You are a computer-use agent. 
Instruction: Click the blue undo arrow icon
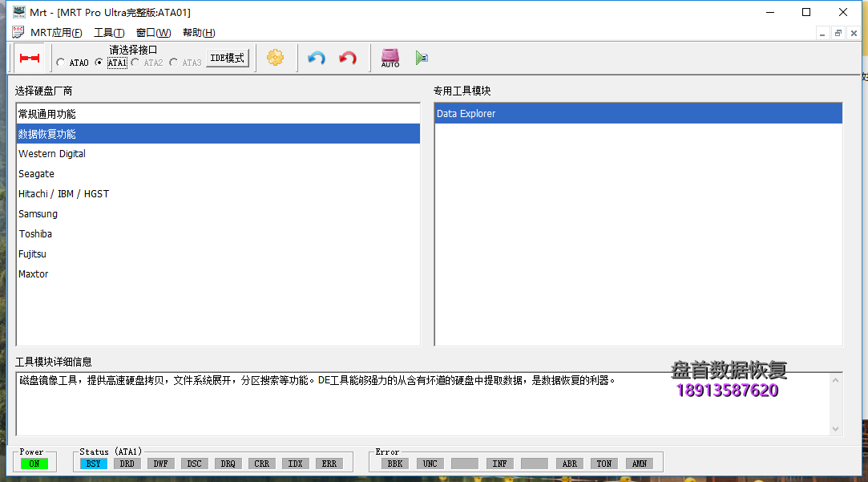click(x=315, y=58)
